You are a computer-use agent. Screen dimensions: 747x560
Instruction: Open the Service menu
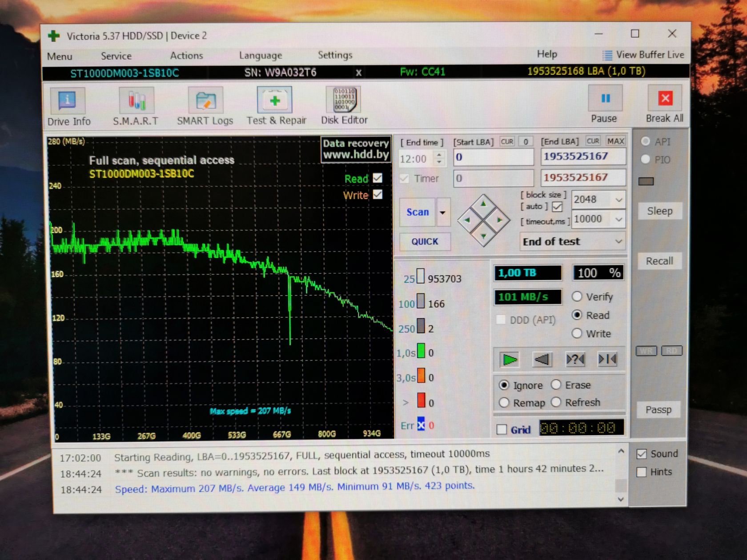click(x=116, y=56)
